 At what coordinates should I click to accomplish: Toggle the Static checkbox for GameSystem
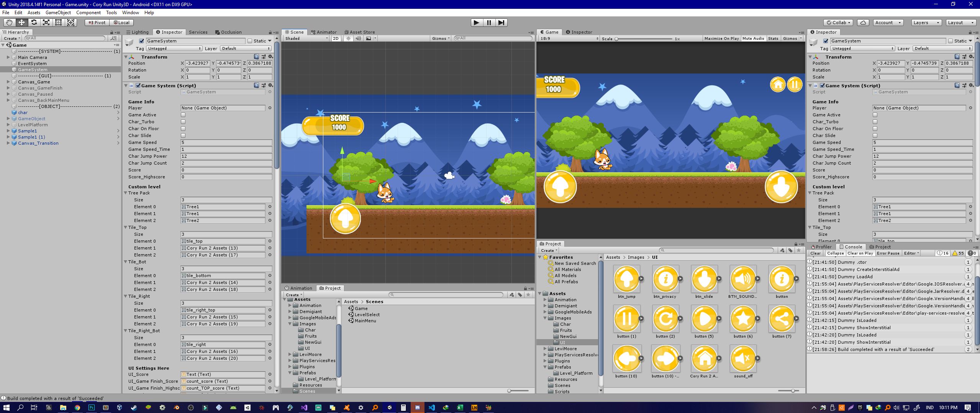(250, 41)
